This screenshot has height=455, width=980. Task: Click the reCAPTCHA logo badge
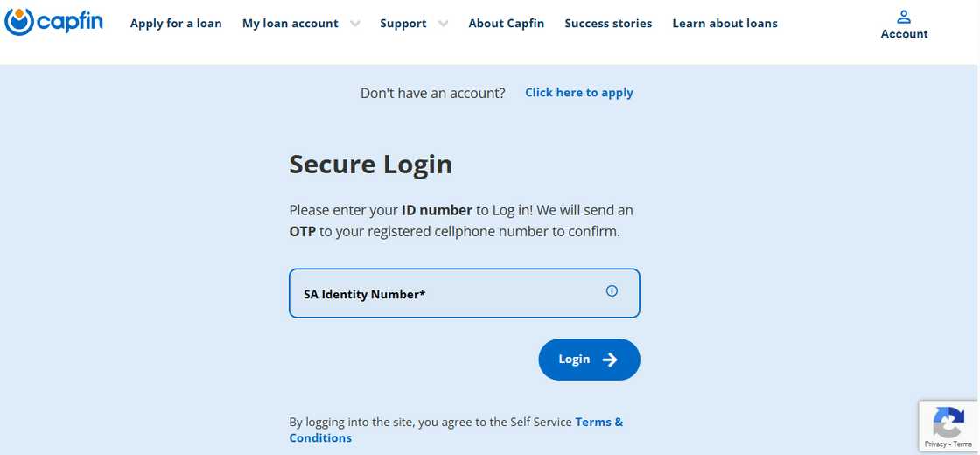pos(948,423)
